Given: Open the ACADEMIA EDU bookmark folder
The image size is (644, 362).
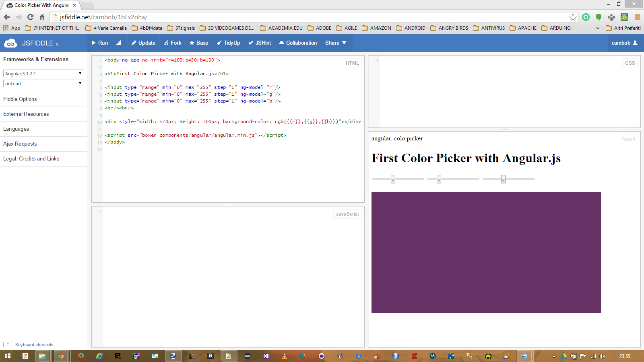Looking at the screenshot, I should click(281, 28).
